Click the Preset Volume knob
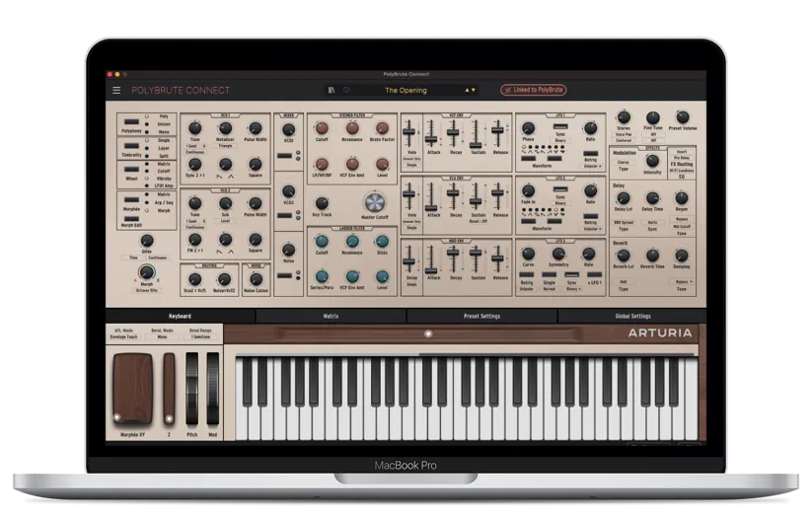Viewport: 812px width, 516px height. (x=683, y=117)
